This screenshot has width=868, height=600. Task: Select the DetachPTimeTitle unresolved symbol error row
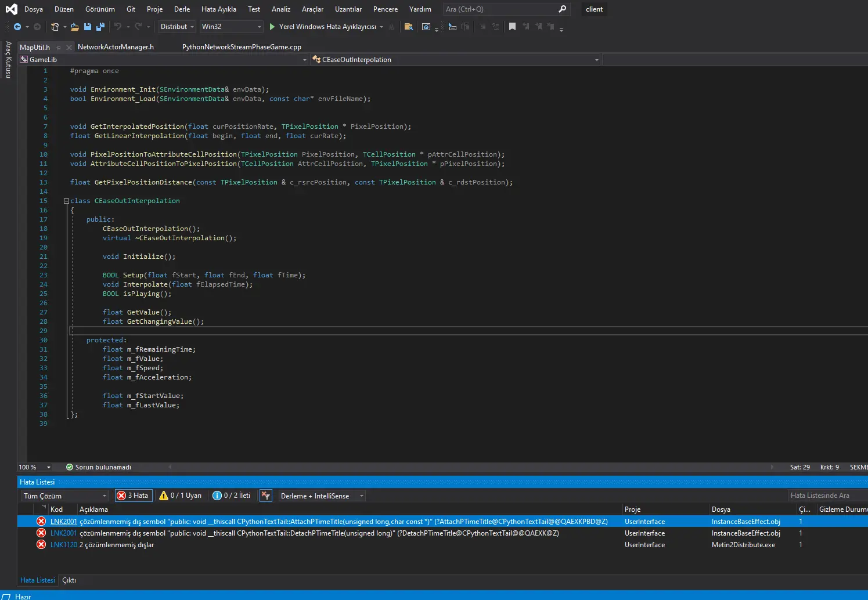(x=442, y=533)
